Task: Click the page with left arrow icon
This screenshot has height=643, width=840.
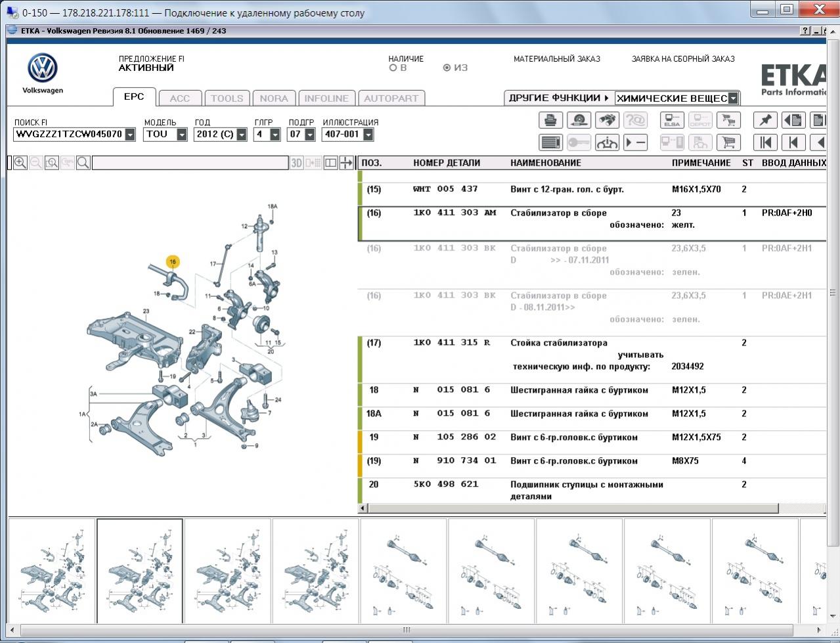Action: pos(793,120)
